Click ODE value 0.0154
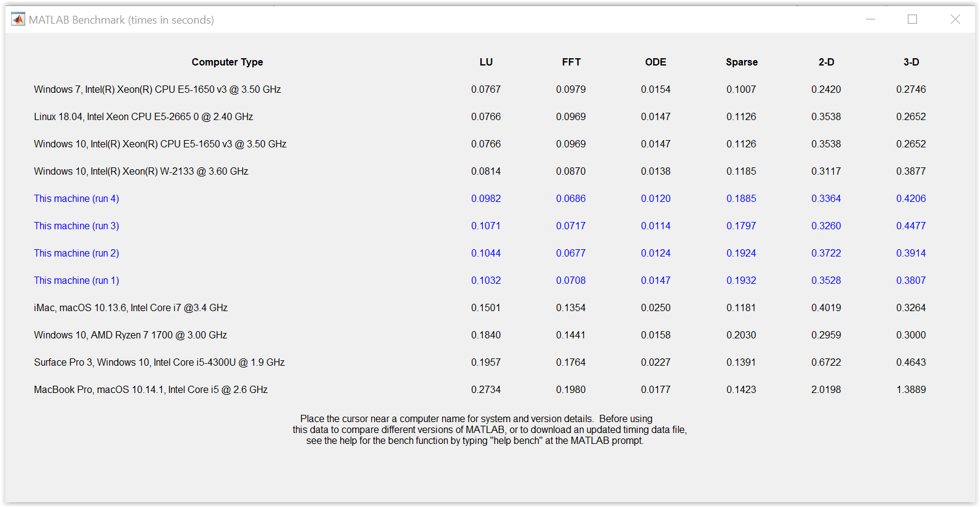The image size is (980, 507). [656, 89]
